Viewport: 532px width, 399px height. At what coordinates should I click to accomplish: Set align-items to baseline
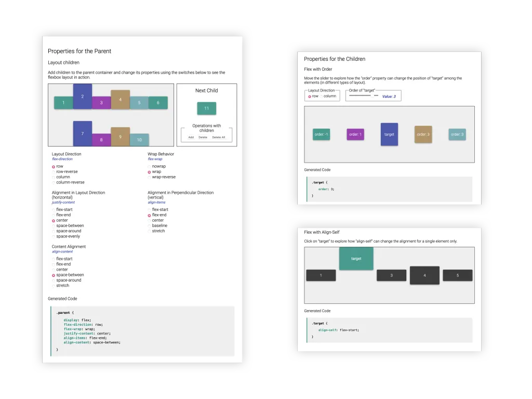[149, 226]
